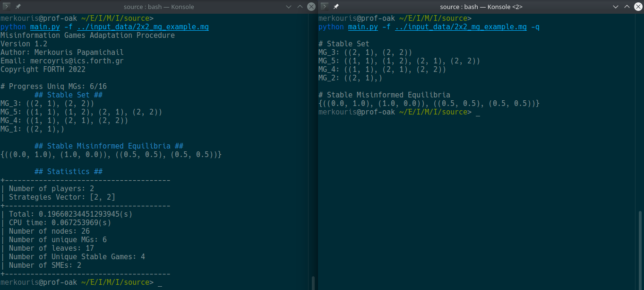Click 'Number of SMEs: 2' line

41,265
